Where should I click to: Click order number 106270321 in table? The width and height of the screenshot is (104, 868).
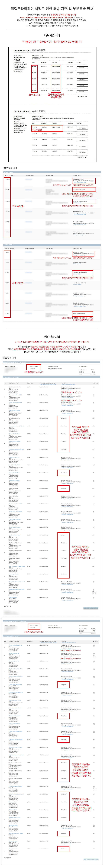coord(44,67)
